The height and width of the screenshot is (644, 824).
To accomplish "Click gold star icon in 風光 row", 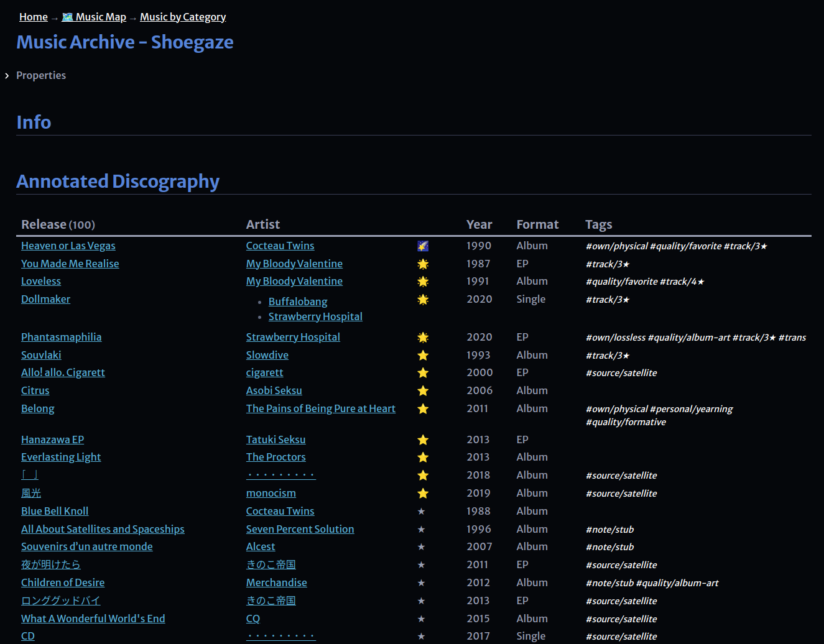I will (x=423, y=494).
